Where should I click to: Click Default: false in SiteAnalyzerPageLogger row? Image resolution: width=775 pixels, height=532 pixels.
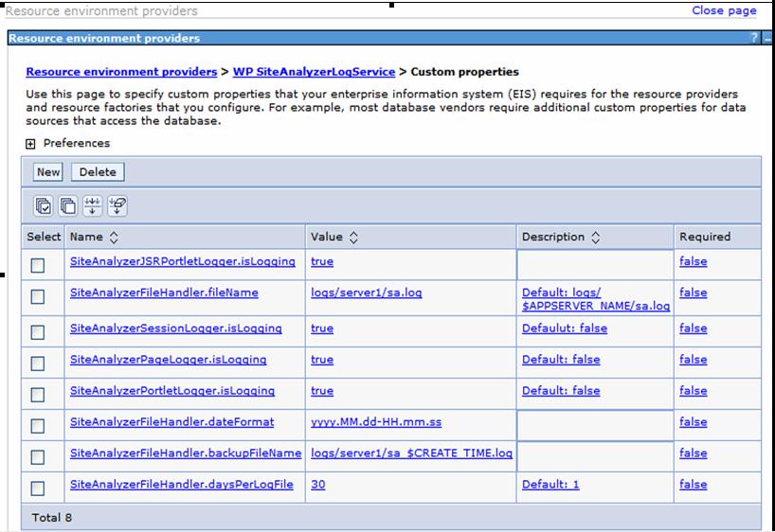[x=561, y=359]
